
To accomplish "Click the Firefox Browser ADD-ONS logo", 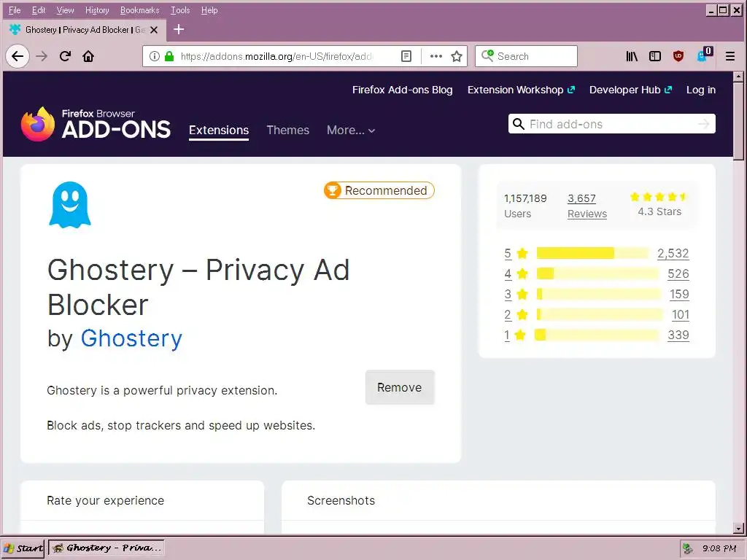I will pyautogui.click(x=96, y=124).
